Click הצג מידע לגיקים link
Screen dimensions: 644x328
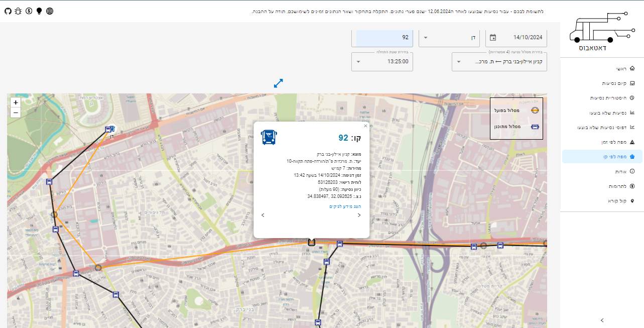345,206
